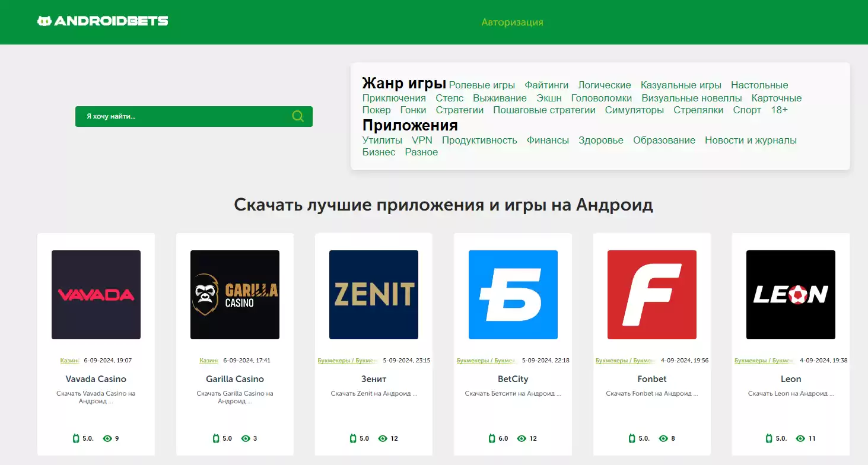Click the eye views icon on BetCity card
Image resolution: width=868 pixels, height=465 pixels.
pyautogui.click(x=522, y=438)
